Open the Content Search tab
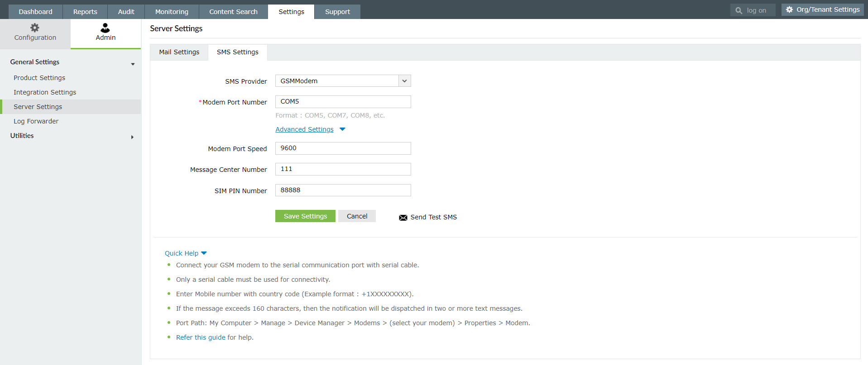The width and height of the screenshot is (868, 365). point(233,12)
